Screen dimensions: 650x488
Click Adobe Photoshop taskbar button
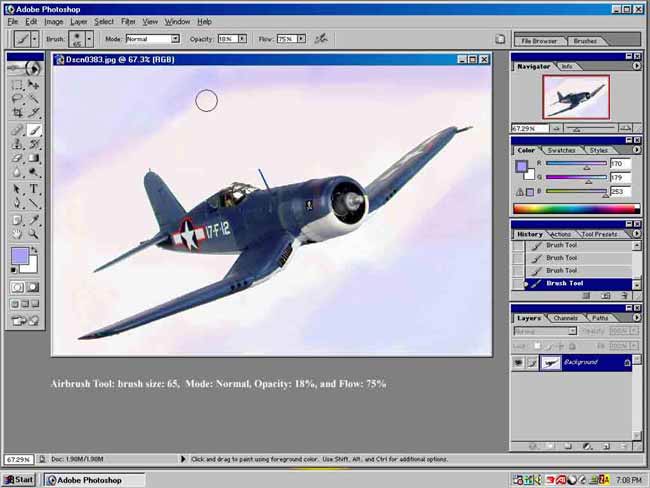tap(95, 480)
